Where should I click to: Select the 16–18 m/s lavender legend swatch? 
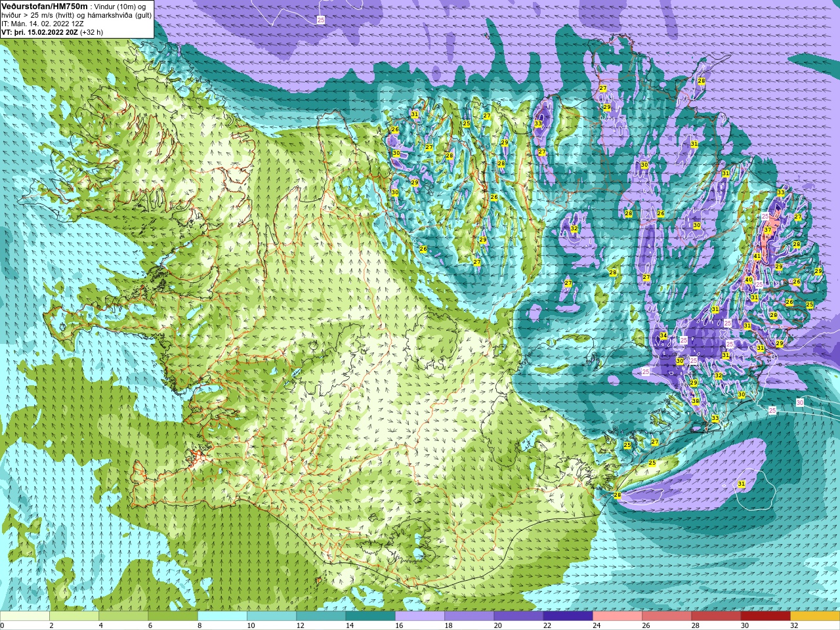[420, 616]
